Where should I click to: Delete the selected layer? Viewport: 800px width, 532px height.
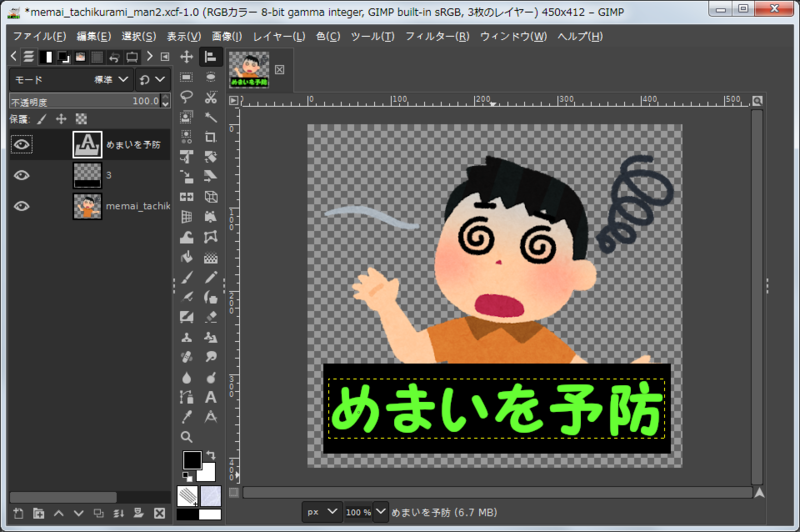159,513
